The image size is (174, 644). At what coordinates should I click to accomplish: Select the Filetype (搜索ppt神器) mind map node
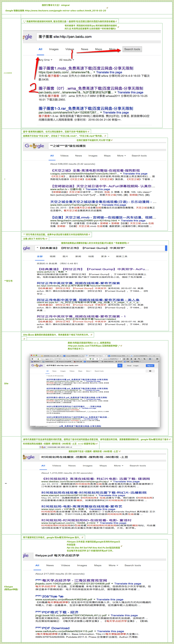(11, 588)
